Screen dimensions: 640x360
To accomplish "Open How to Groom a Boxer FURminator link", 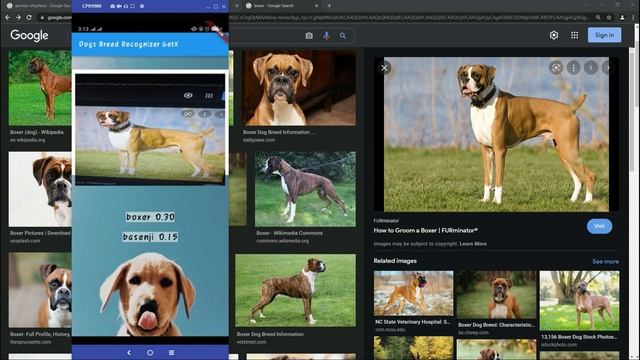I will point(425,230).
